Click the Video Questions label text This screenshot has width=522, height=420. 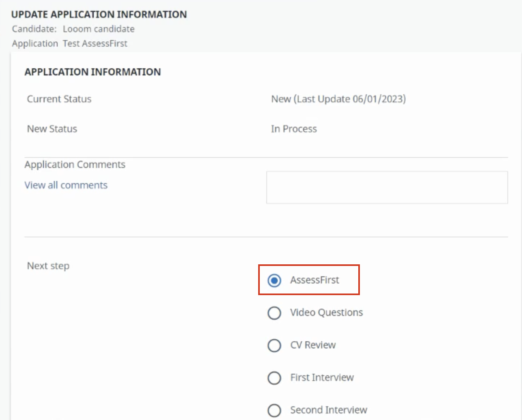point(326,313)
